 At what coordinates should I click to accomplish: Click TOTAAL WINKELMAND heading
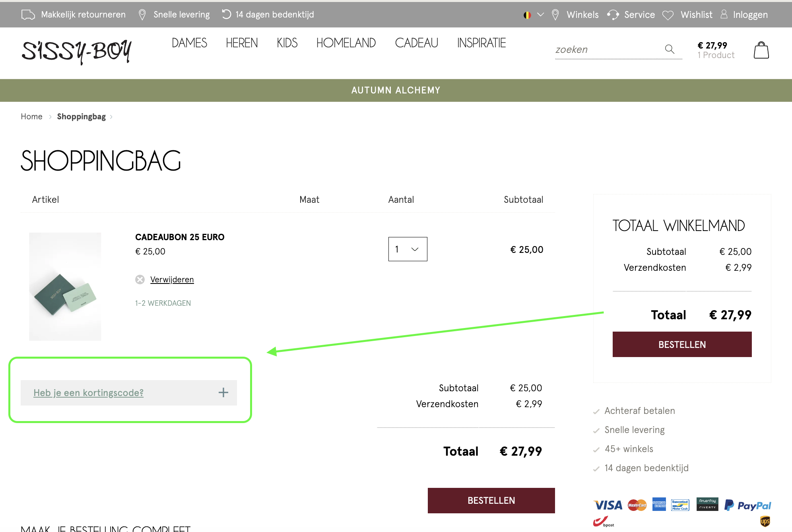679,226
